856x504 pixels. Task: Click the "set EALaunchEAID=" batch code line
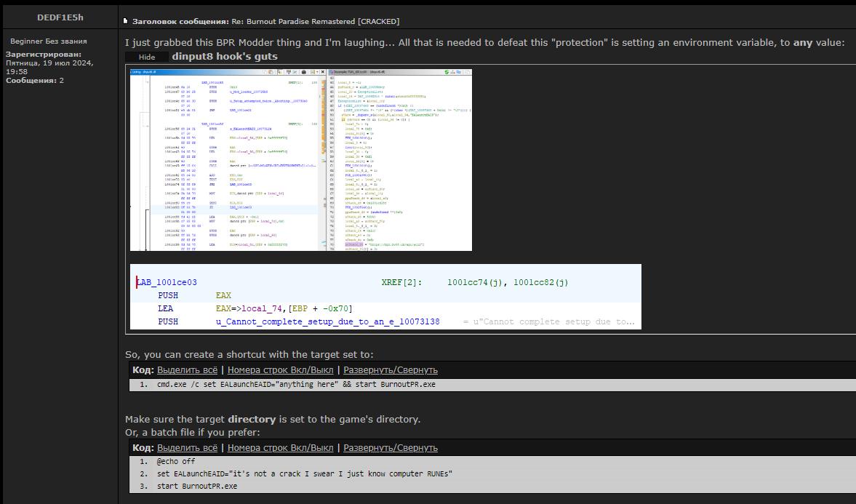point(305,474)
